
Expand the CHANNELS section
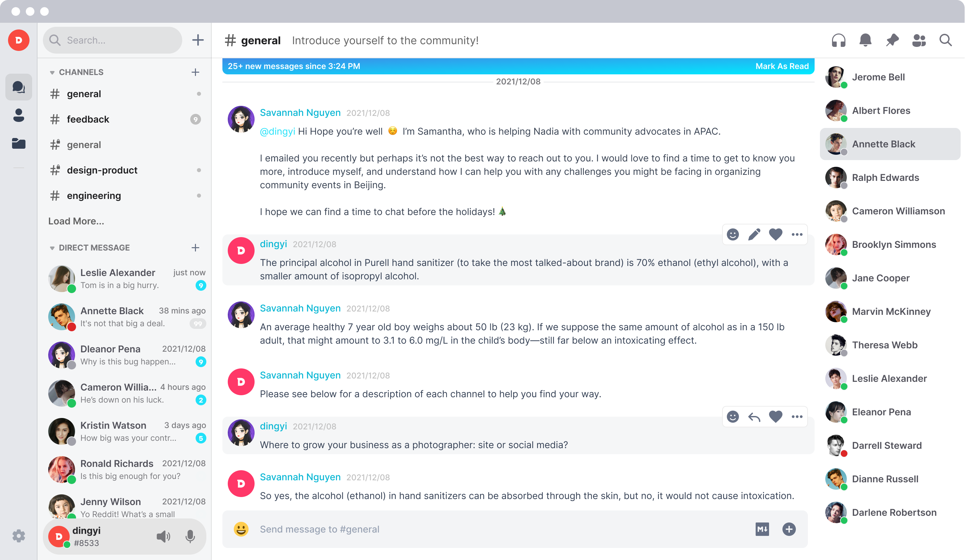[53, 72]
